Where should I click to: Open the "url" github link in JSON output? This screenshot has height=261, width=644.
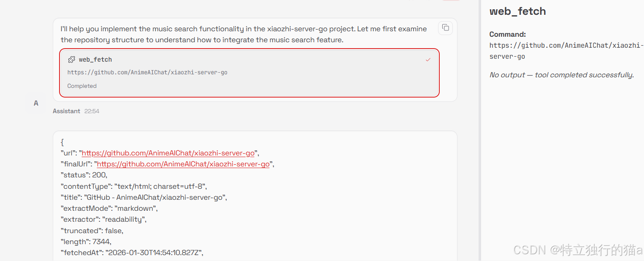tap(168, 153)
